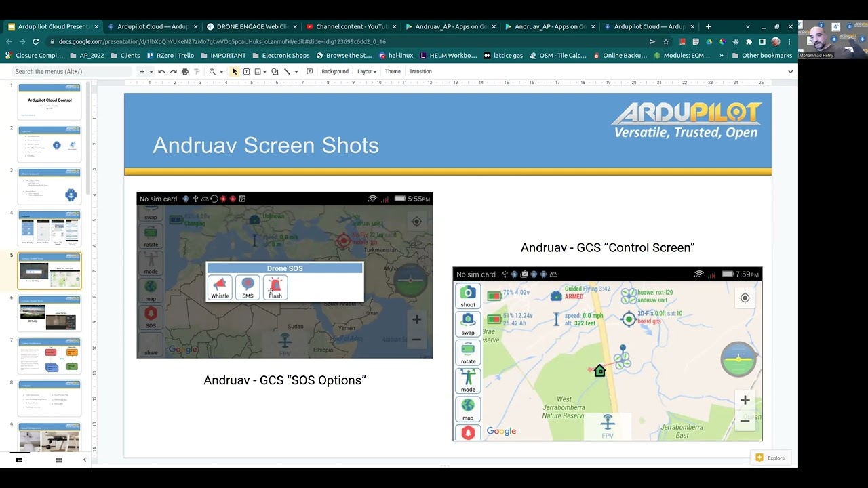Open the Chrome three-dot menu
This screenshot has width=868, height=488.
(x=789, y=41)
